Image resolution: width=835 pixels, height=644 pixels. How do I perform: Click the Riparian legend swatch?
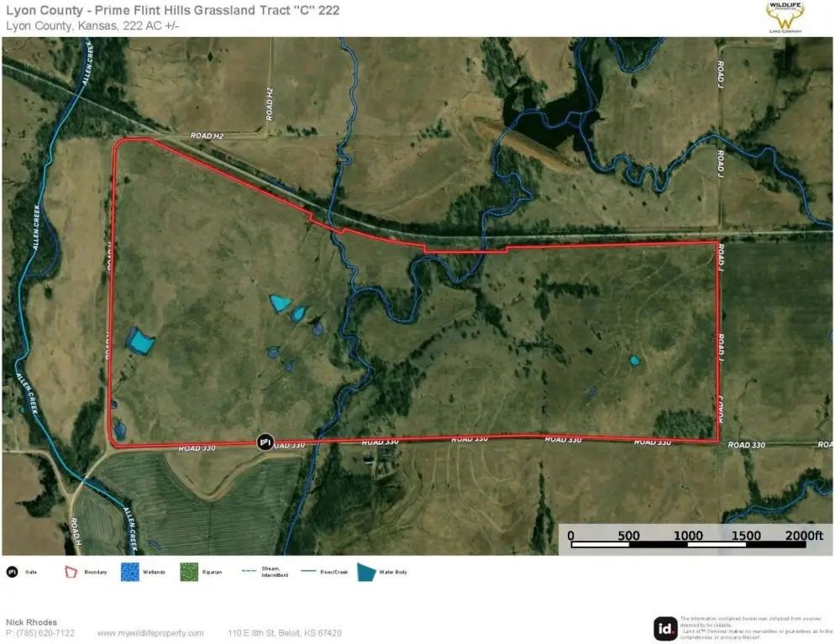click(188, 572)
